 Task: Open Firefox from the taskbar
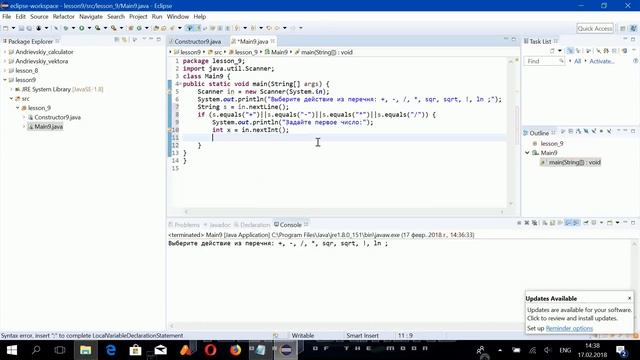[236, 350]
